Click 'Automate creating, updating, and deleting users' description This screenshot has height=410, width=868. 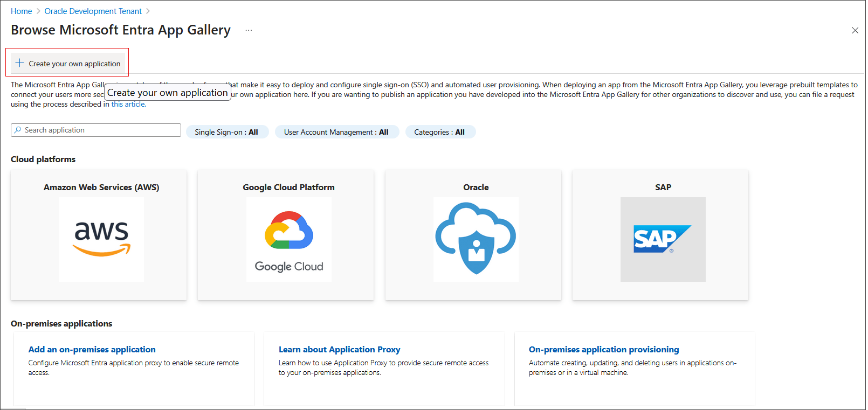633,367
